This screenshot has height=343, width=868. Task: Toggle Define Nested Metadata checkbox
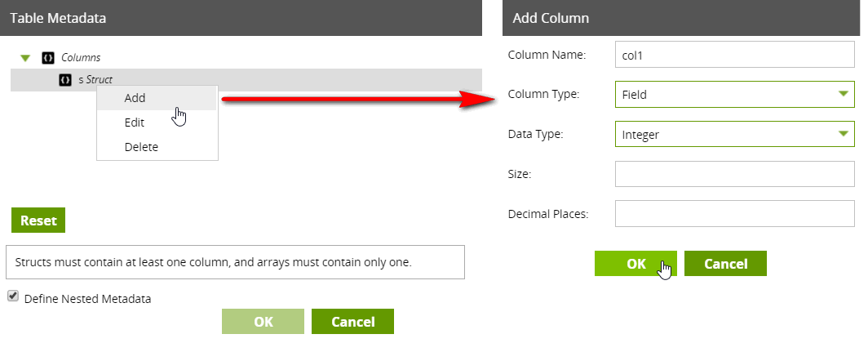13,296
